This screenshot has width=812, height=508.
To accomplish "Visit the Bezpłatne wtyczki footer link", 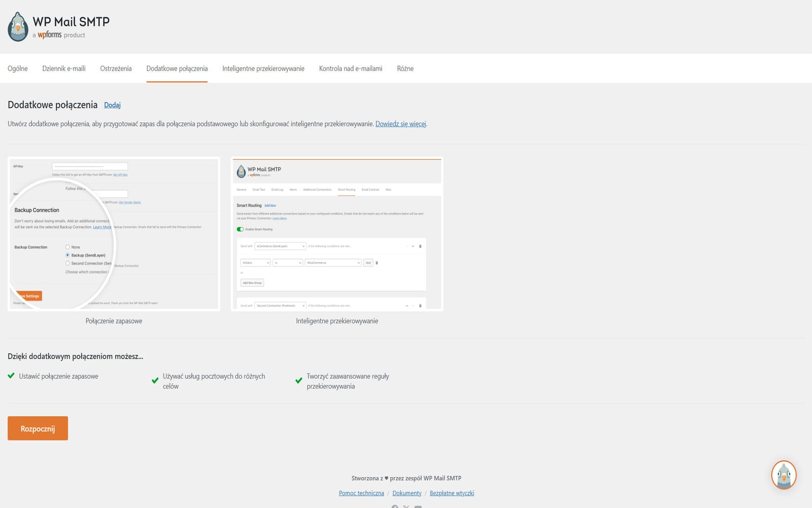I will click(x=452, y=493).
